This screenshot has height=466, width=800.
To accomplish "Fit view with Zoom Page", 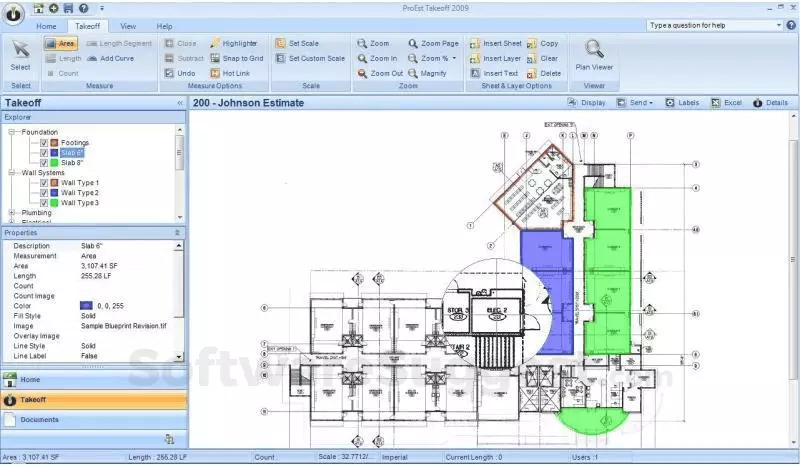I will (x=433, y=43).
